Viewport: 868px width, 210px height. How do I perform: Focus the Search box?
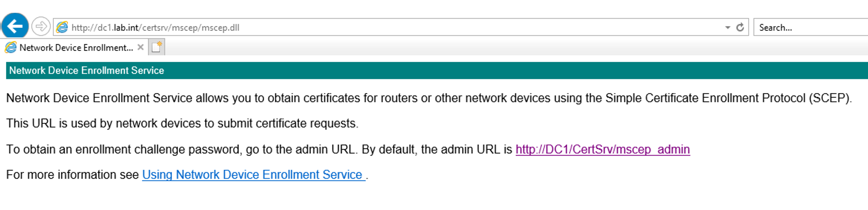(810, 28)
